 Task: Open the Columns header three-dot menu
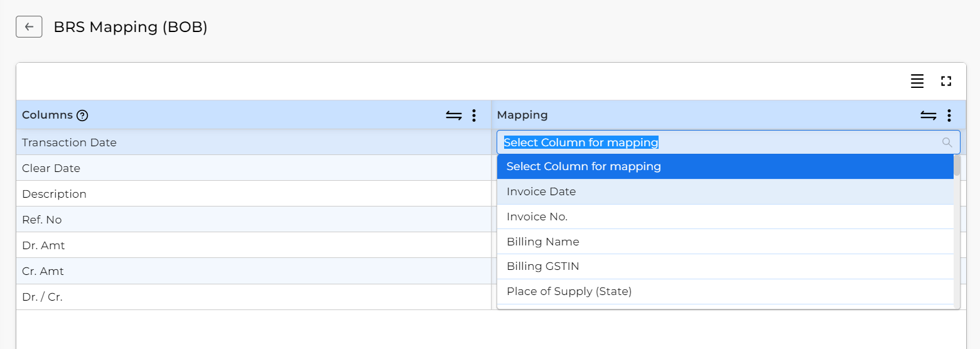tap(474, 115)
